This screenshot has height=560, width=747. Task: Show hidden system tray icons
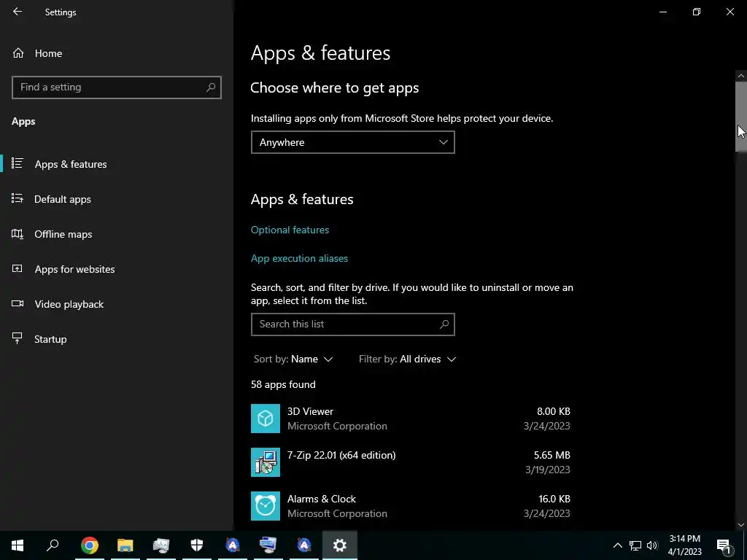tap(617, 545)
